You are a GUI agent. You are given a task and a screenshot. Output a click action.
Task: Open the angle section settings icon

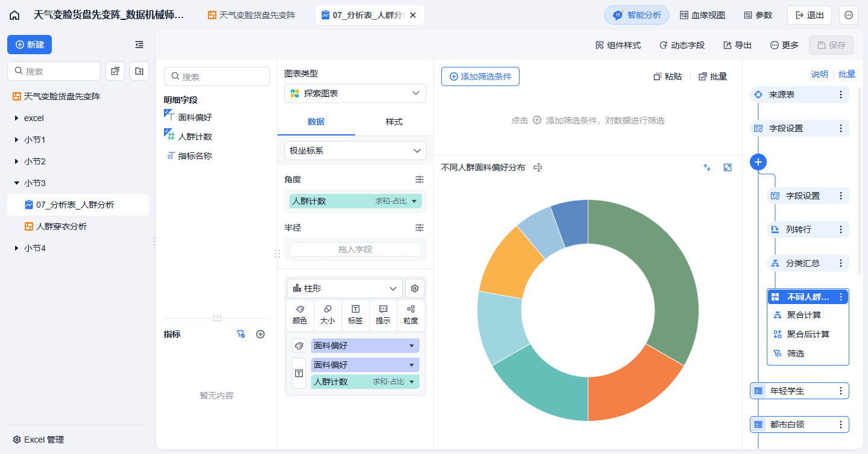coord(420,179)
